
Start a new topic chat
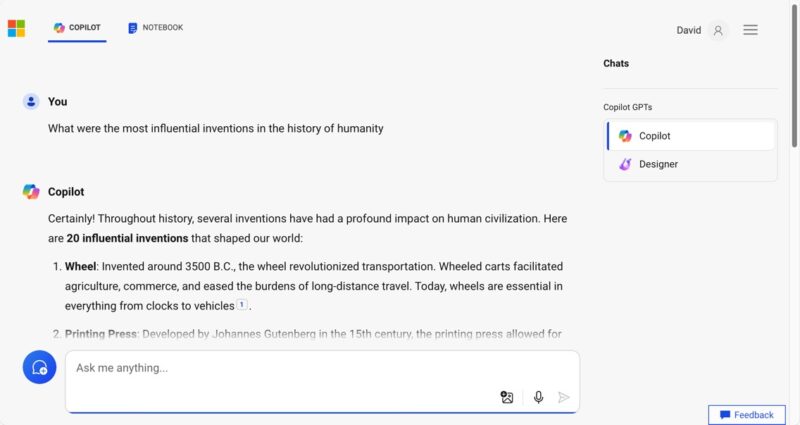coord(40,368)
